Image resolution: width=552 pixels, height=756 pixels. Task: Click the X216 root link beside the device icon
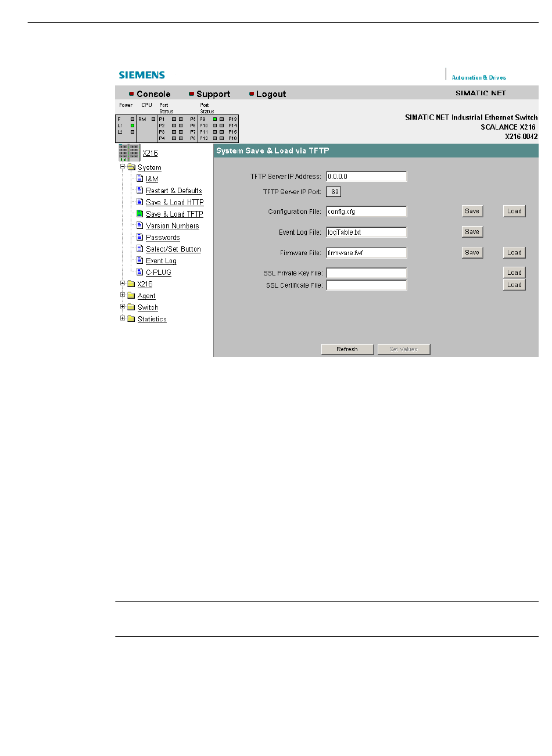150,153
